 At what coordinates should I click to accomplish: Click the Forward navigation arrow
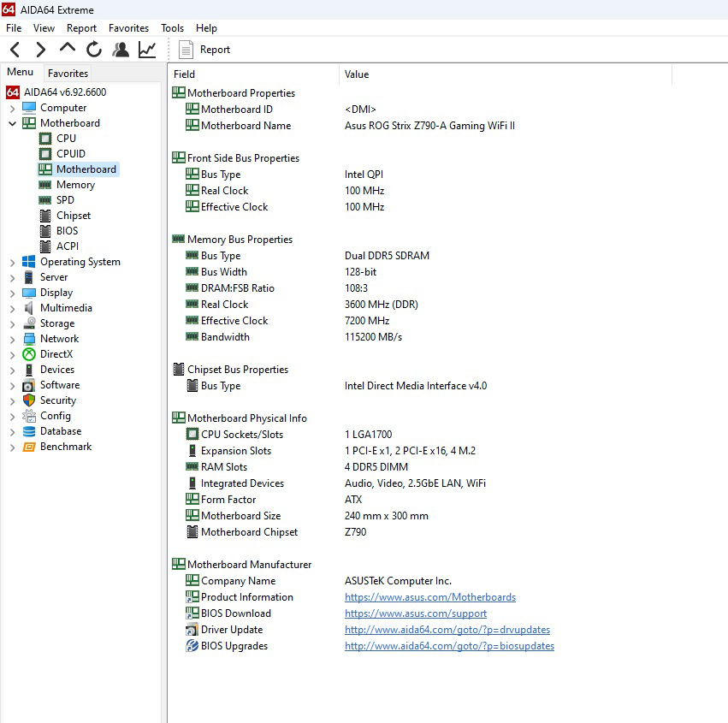[41, 50]
